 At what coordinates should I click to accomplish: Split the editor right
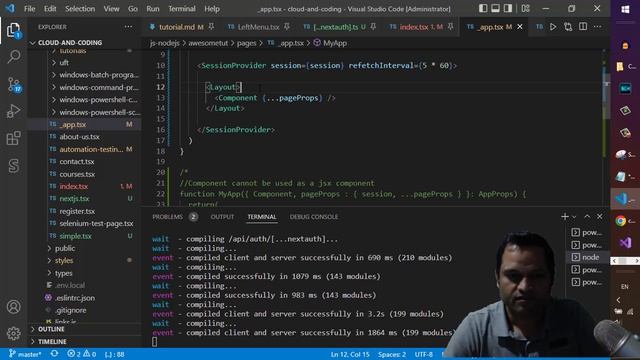point(583,27)
